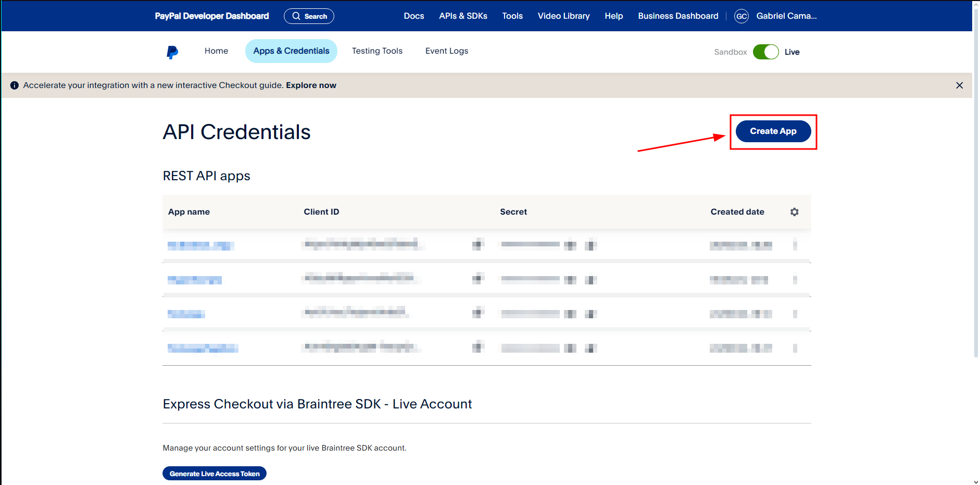The image size is (980, 485).
Task: Go to Video Library
Action: pyautogui.click(x=563, y=16)
